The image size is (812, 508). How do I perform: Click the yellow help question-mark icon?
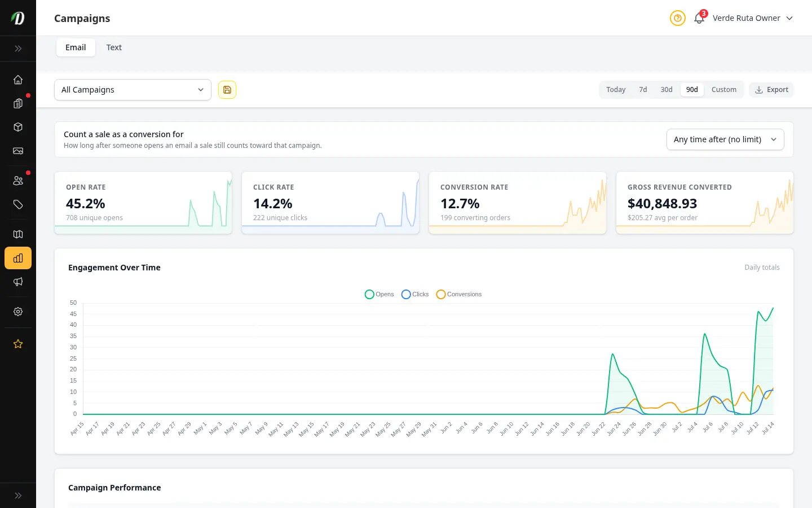click(x=678, y=18)
